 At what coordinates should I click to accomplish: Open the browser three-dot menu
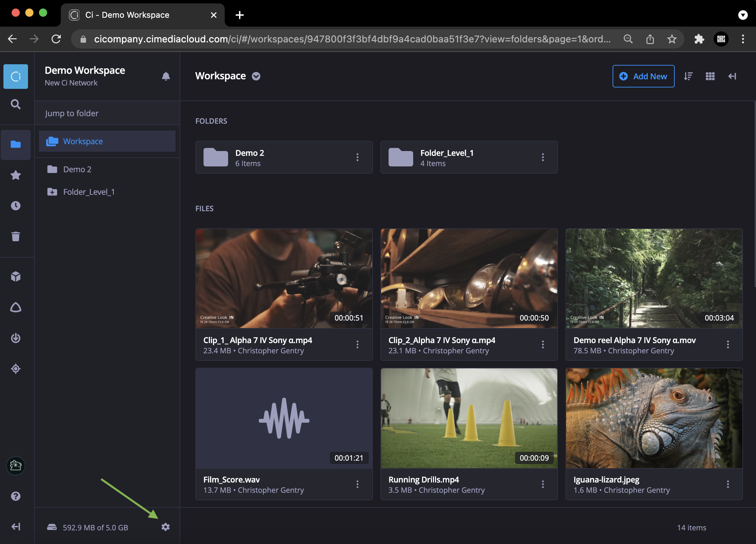[x=743, y=39]
